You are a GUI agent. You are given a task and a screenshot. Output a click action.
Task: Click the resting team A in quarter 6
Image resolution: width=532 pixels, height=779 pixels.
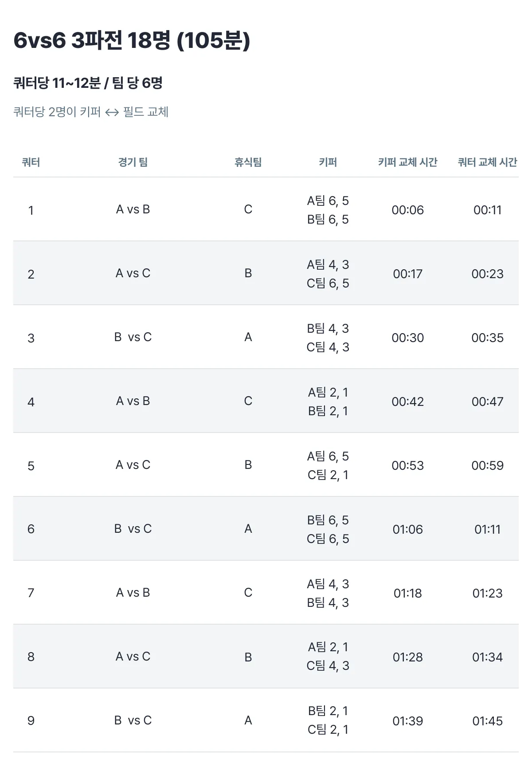coord(248,529)
